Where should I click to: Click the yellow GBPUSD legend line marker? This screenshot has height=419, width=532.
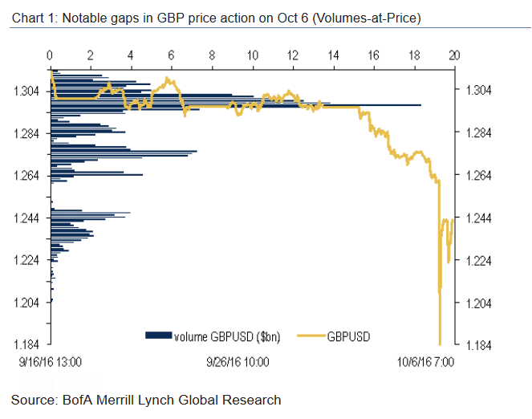coord(311,334)
